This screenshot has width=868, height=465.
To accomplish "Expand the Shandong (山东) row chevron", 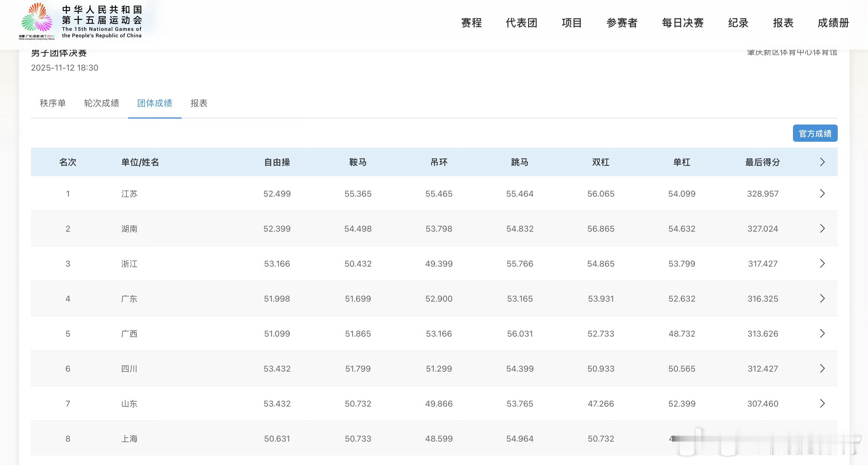I will tap(822, 403).
